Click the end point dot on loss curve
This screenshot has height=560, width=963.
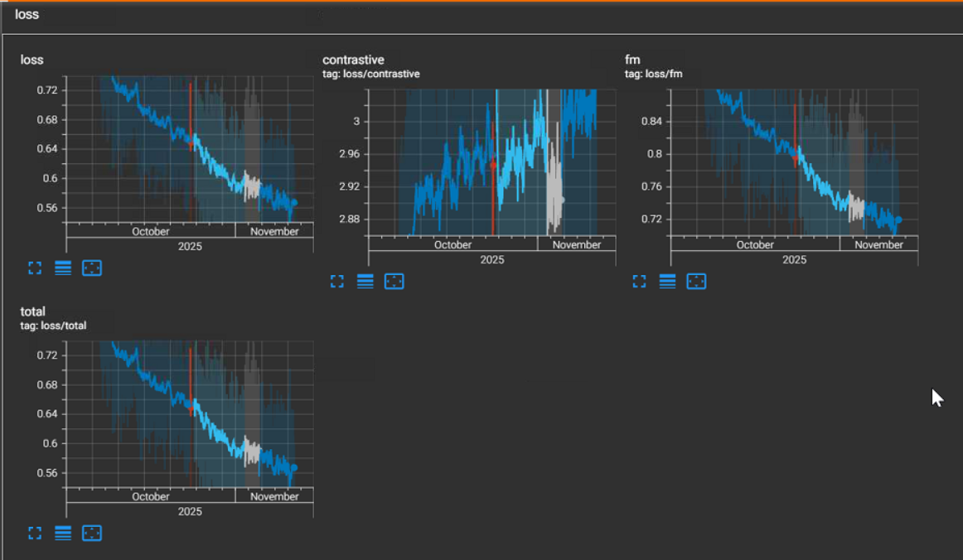[294, 203]
